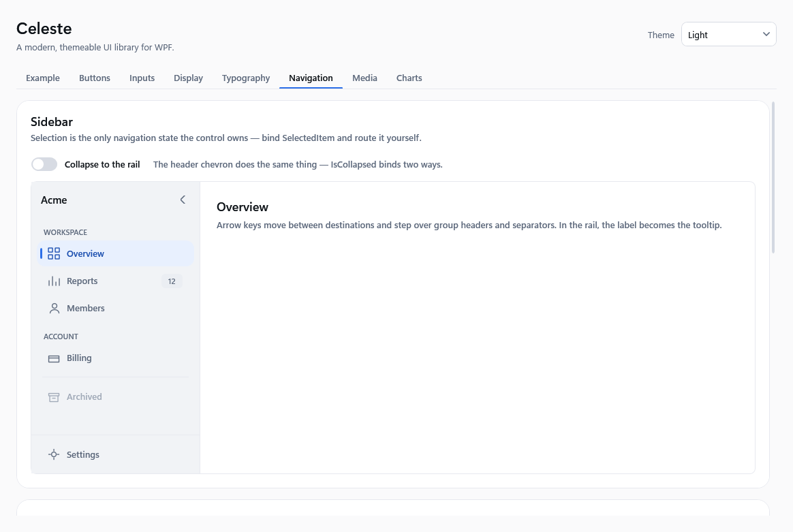The height and width of the screenshot is (532, 793).
Task: Select the Members label in sidebar
Action: pos(85,309)
